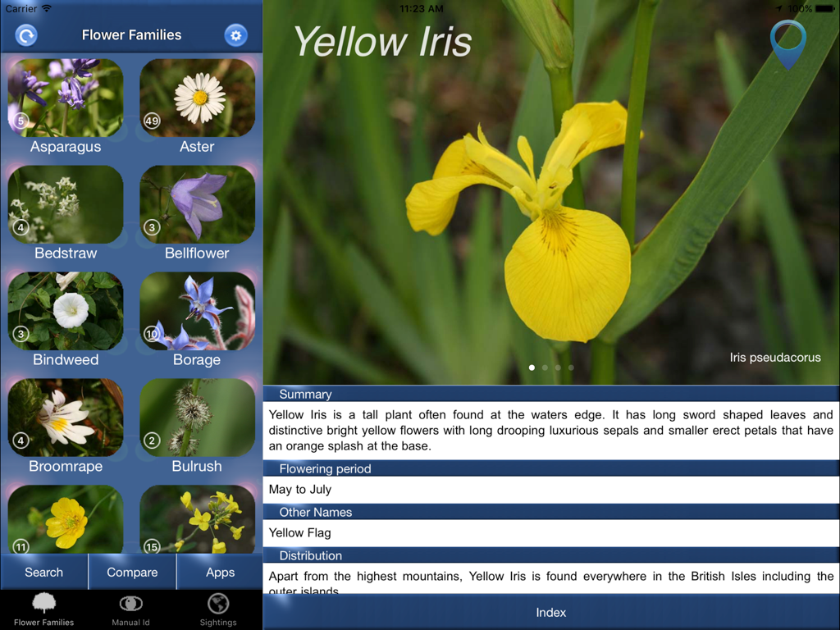Click the Aster label
This screenshot has height=630, width=840.
tap(197, 146)
